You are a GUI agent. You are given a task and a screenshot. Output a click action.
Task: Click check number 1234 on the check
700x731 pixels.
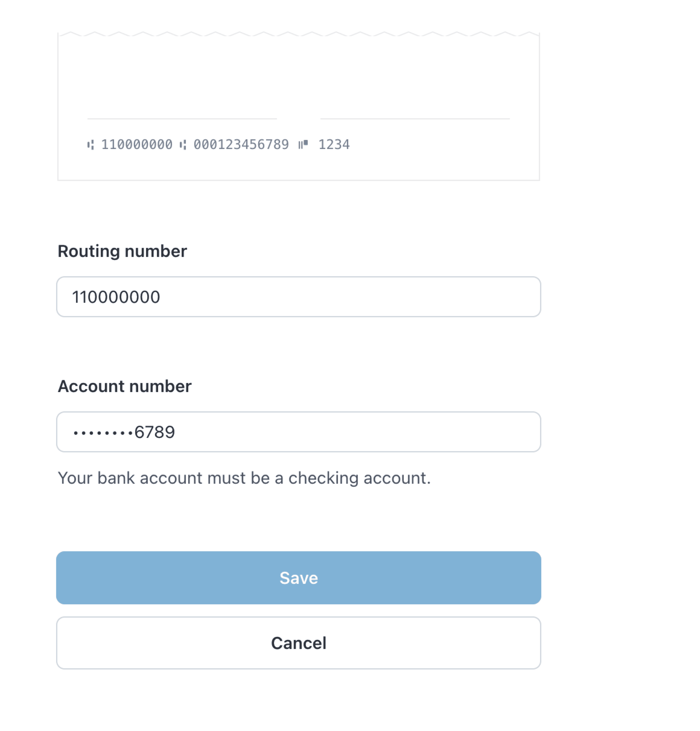click(x=334, y=144)
